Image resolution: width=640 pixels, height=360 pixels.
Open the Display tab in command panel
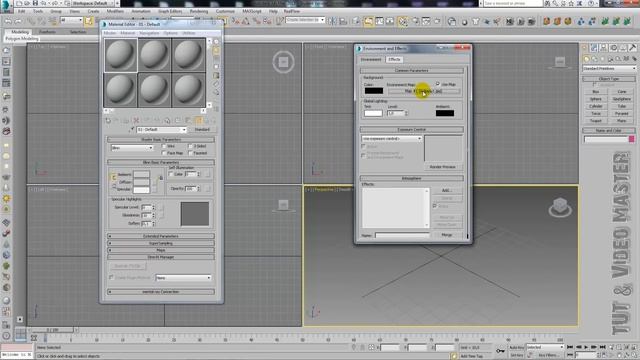[x=623, y=48]
